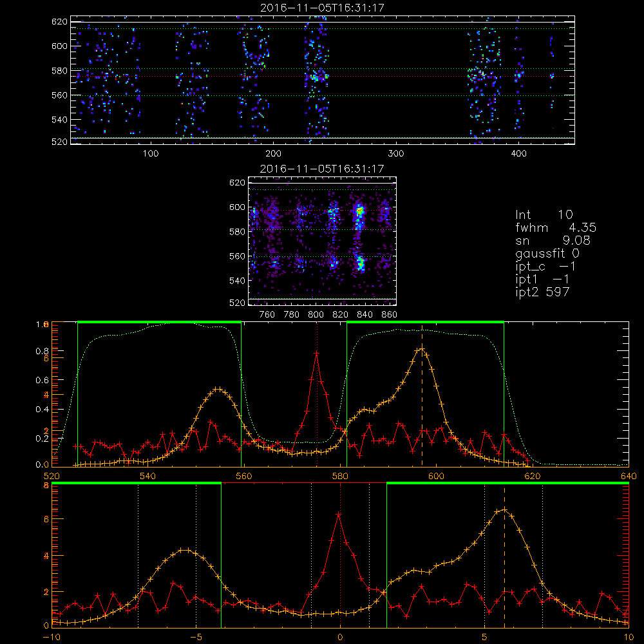The width and height of the screenshot is (644, 644).
Task: Click x-axis label 540 of third plot
Action: (148, 477)
